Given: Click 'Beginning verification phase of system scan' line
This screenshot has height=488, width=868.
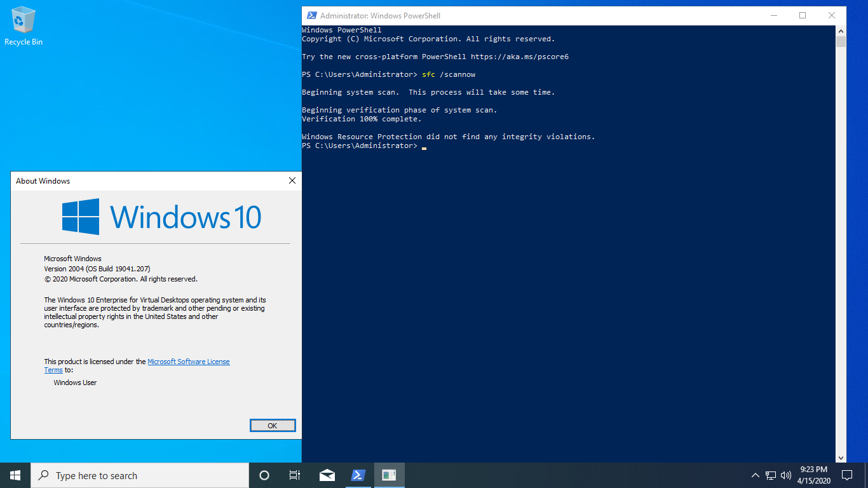Looking at the screenshot, I should pos(400,110).
